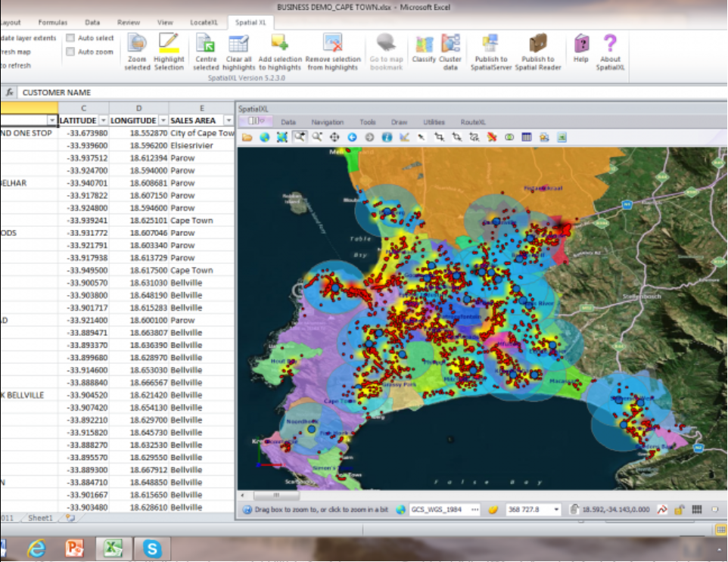
Task: Open Skype from the taskbar
Action: tap(153, 548)
